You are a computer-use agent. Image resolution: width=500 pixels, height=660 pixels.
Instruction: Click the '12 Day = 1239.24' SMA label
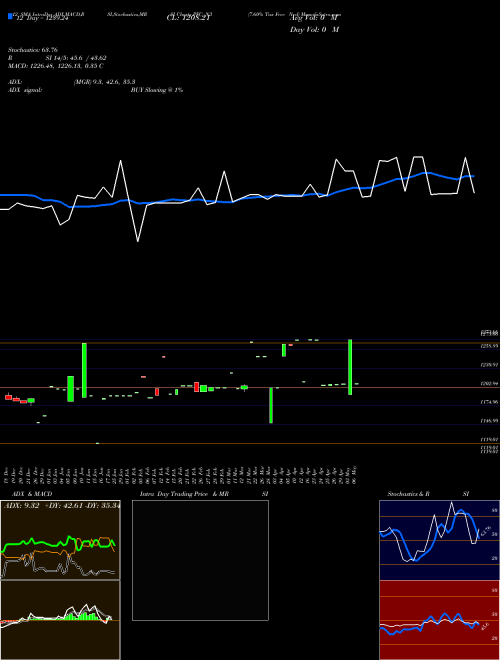(41, 19)
